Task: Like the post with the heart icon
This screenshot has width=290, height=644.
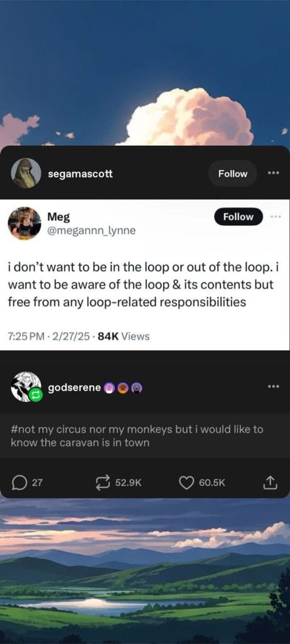Action: coord(186,483)
